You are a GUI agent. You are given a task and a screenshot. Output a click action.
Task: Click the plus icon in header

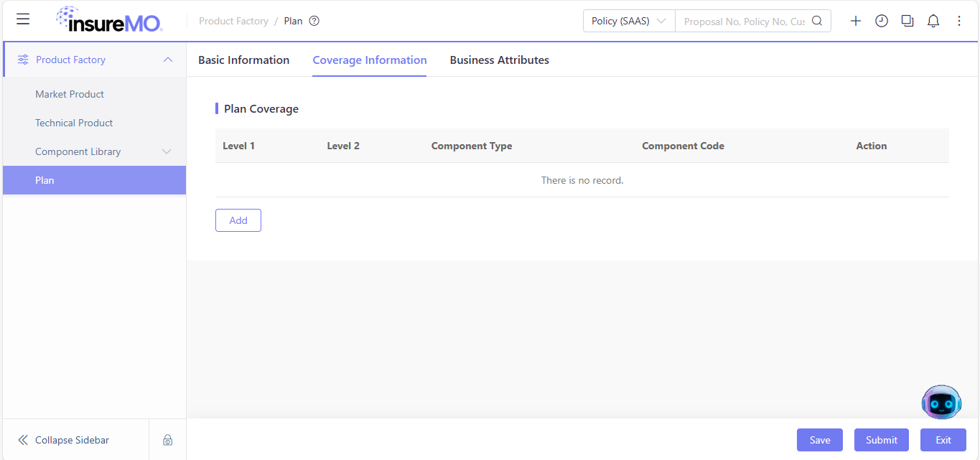click(856, 21)
